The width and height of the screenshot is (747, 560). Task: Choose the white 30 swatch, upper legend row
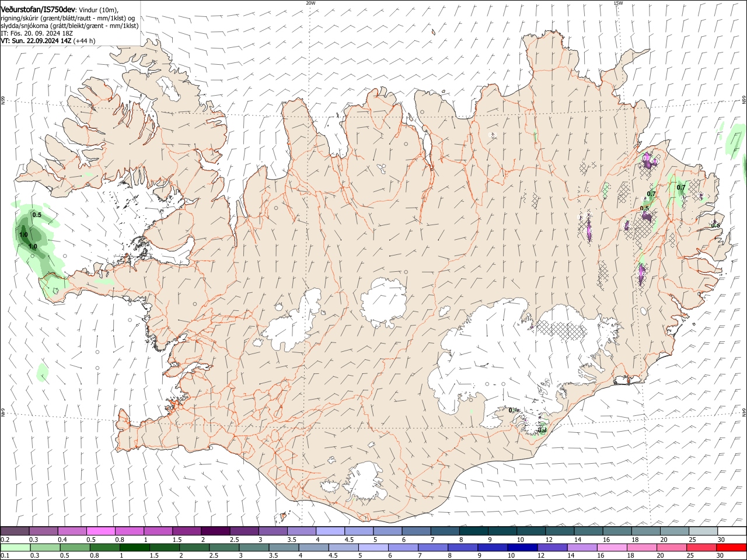732,531
